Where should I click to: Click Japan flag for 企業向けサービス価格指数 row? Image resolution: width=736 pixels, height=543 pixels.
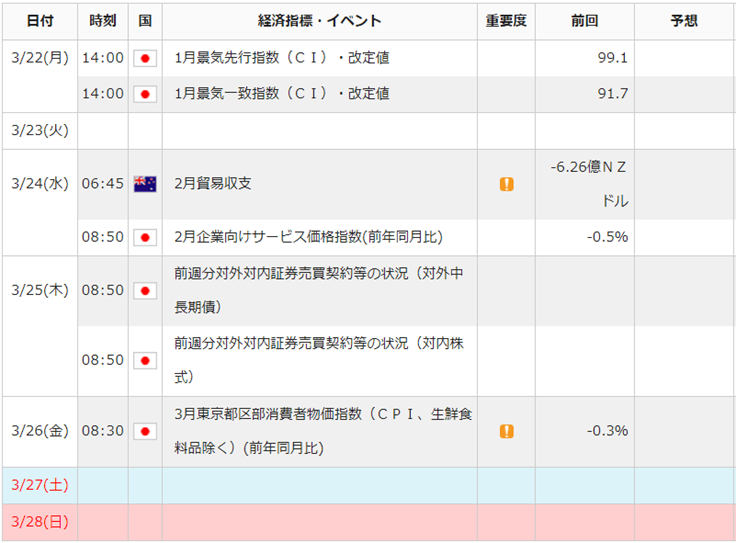145,237
